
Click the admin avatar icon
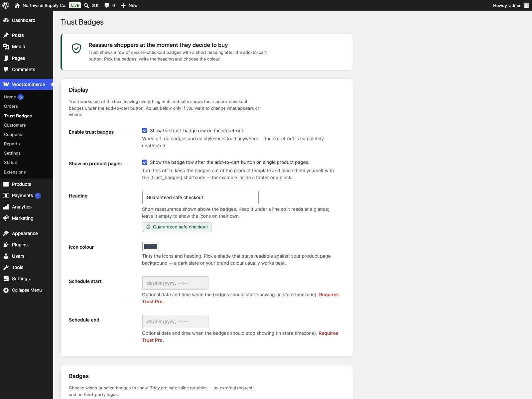(526, 5)
